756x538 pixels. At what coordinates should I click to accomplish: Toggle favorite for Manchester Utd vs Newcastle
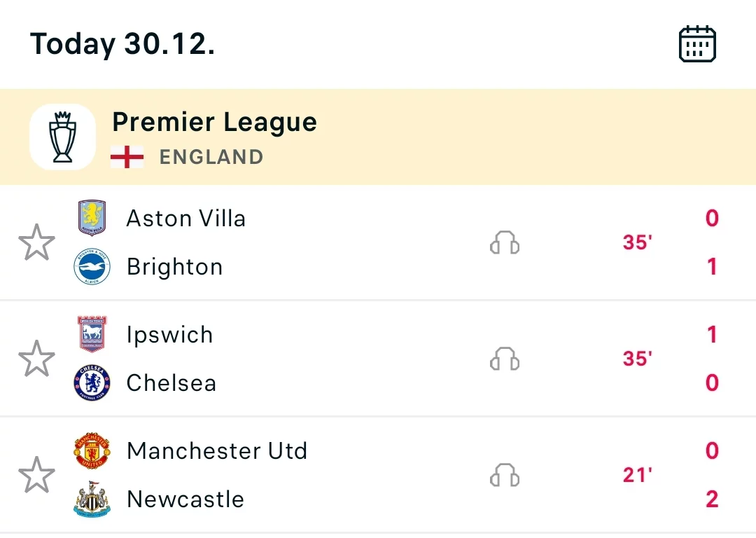click(x=36, y=475)
